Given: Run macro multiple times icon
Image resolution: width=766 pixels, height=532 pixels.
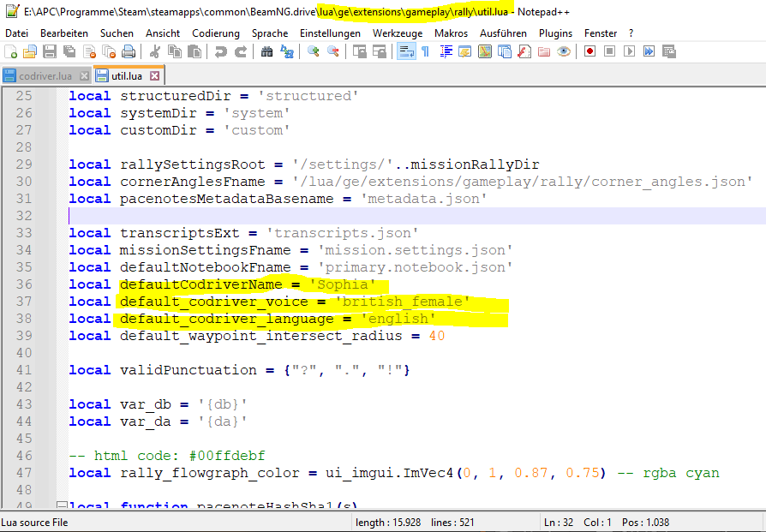Looking at the screenshot, I should [x=649, y=51].
